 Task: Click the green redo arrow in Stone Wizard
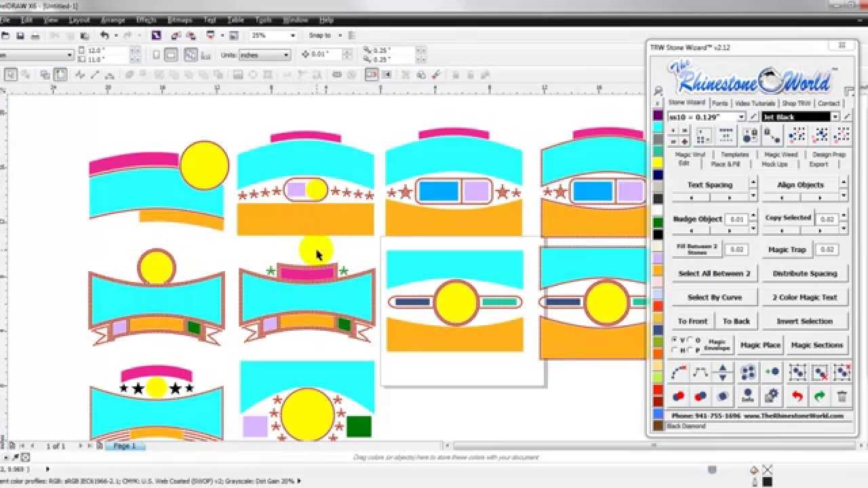[x=819, y=396]
